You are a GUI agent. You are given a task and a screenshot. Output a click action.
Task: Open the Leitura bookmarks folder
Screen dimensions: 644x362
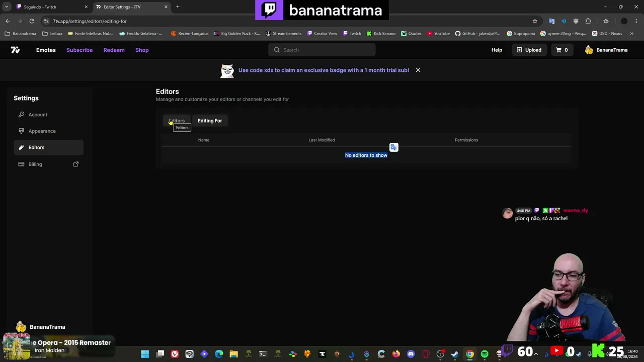tap(52, 34)
